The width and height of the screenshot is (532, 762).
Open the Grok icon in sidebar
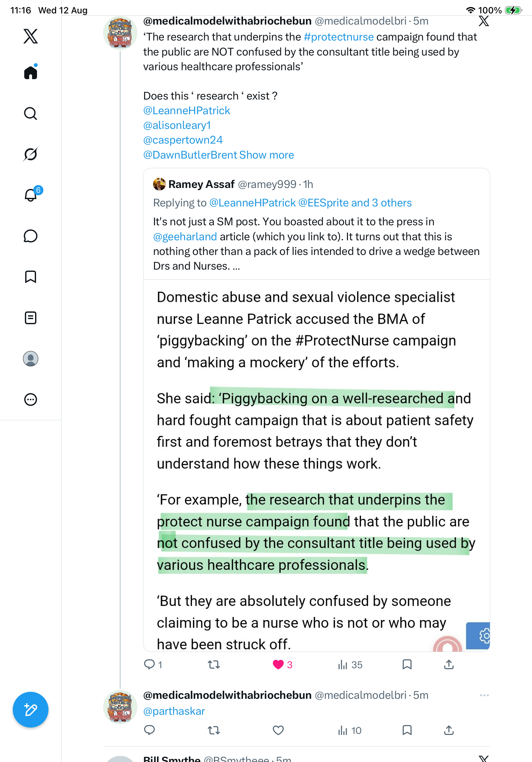[31, 154]
